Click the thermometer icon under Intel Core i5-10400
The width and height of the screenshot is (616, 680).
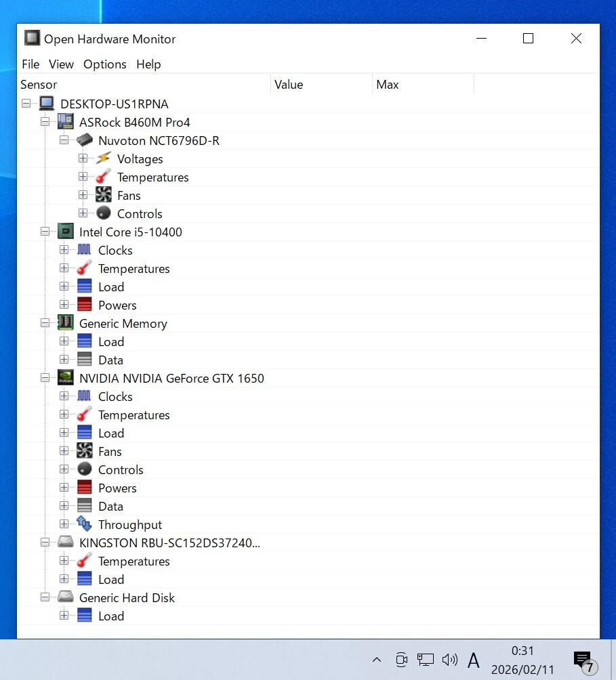(85, 268)
